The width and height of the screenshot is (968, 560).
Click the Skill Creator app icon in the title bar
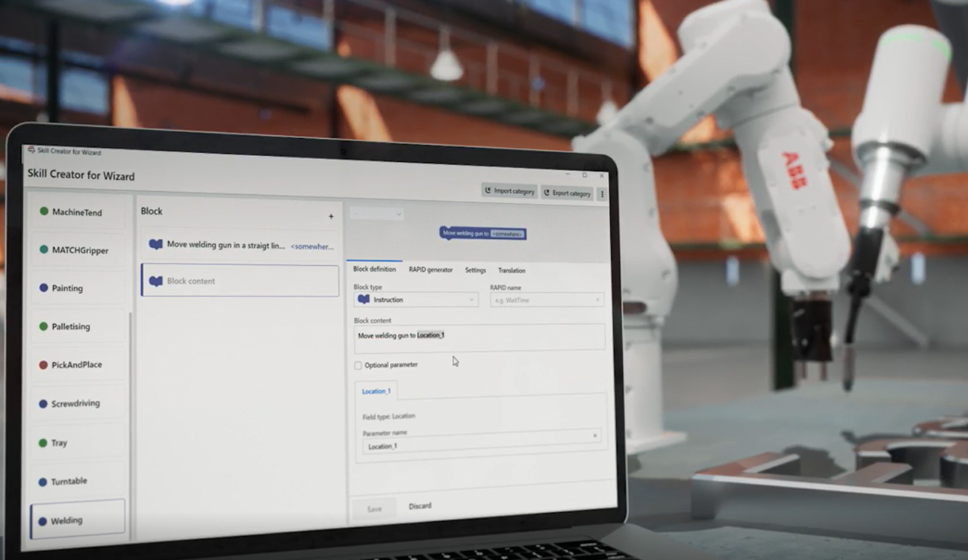pyautogui.click(x=31, y=150)
